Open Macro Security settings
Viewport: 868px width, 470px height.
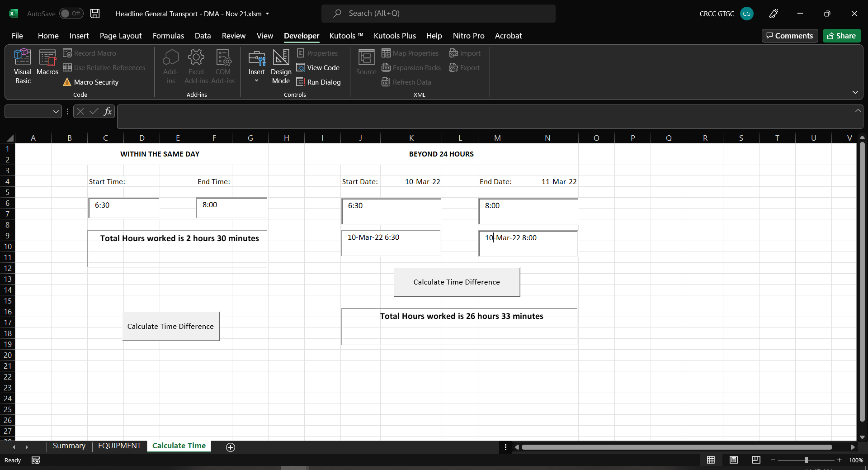(91, 82)
